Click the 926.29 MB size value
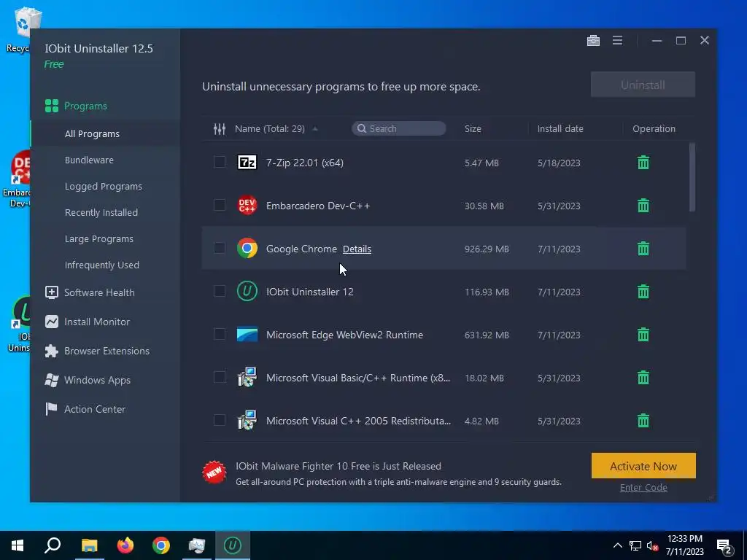Screen dimensions: 747x560 click(x=487, y=249)
